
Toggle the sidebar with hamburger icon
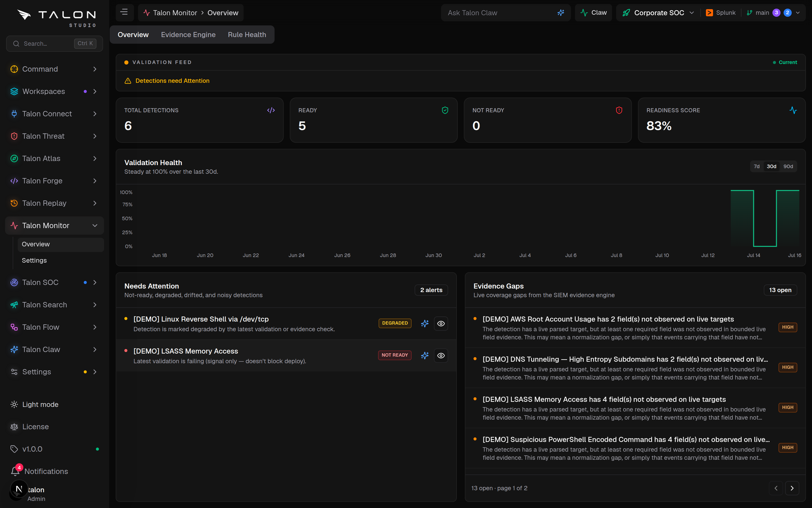click(x=124, y=12)
